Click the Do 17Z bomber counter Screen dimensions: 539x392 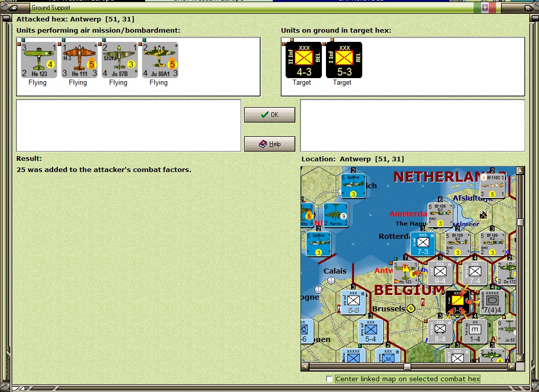click(x=507, y=273)
